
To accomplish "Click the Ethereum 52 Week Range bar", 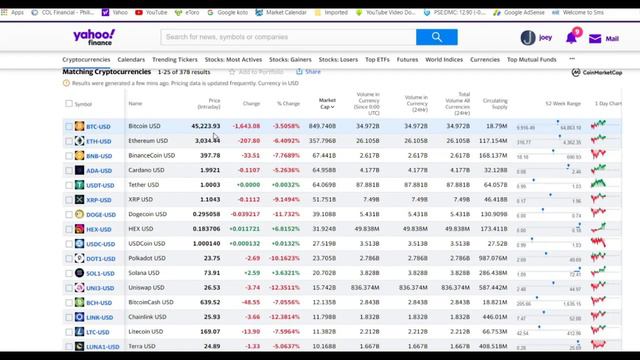I will click(x=549, y=139).
